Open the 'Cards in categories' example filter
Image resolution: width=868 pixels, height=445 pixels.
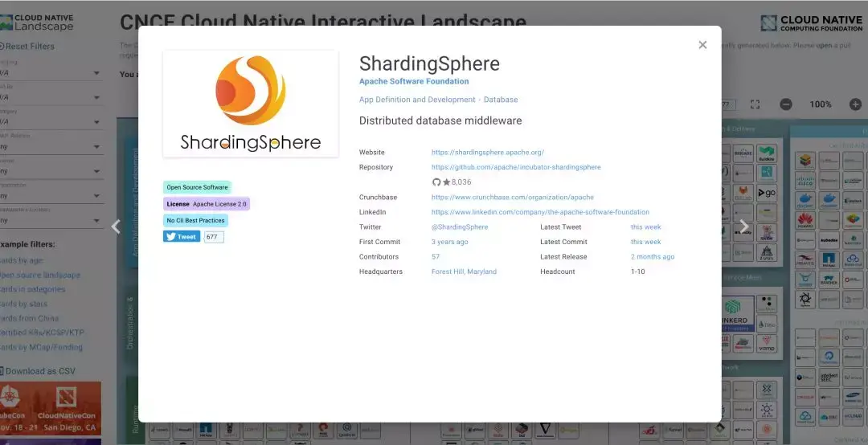tap(33, 289)
